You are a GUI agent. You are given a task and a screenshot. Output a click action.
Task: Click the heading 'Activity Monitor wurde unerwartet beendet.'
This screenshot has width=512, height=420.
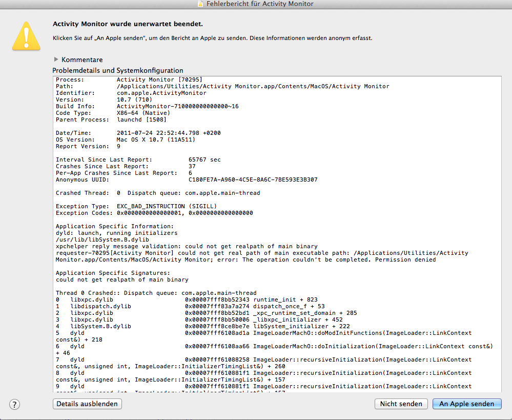[128, 24]
